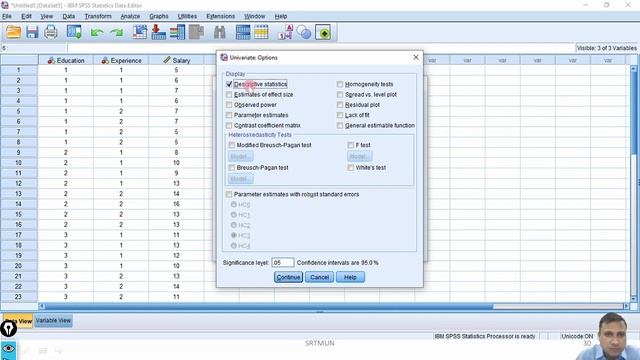Click the horizontal scrollbar of the data grid

pyautogui.click(x=269, y=306)
